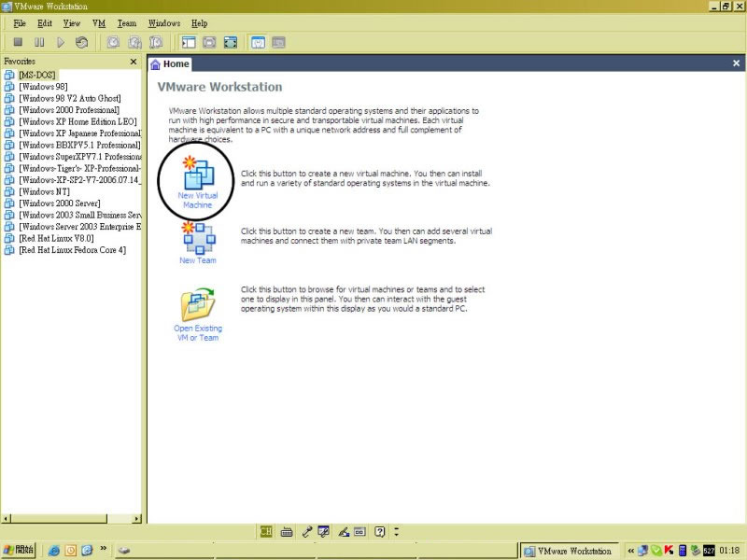The width and height of the screenshot is (747, 560).
Task: Open the Windows menu
Action: (x=164, y=23)
